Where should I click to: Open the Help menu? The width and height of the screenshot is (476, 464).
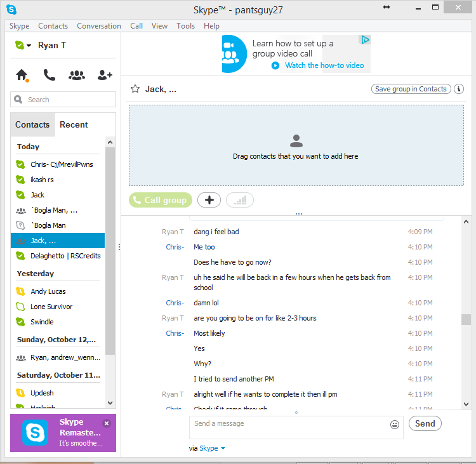click(211, 26)
